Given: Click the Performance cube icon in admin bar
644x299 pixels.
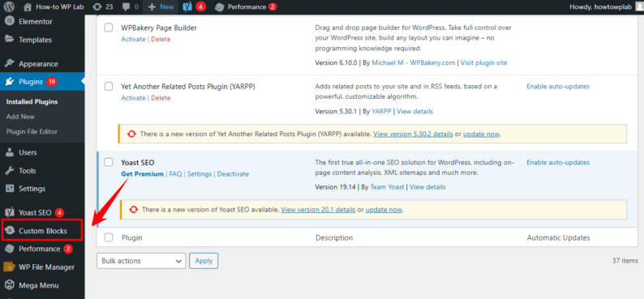Looking at the screenshot, I should (220, 7).
